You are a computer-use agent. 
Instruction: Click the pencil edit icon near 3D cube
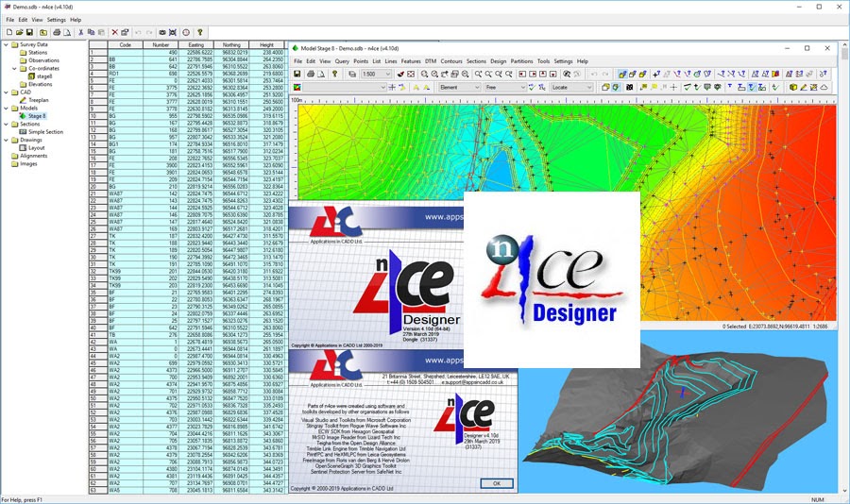pyautogui.click(x=804, y=87)
